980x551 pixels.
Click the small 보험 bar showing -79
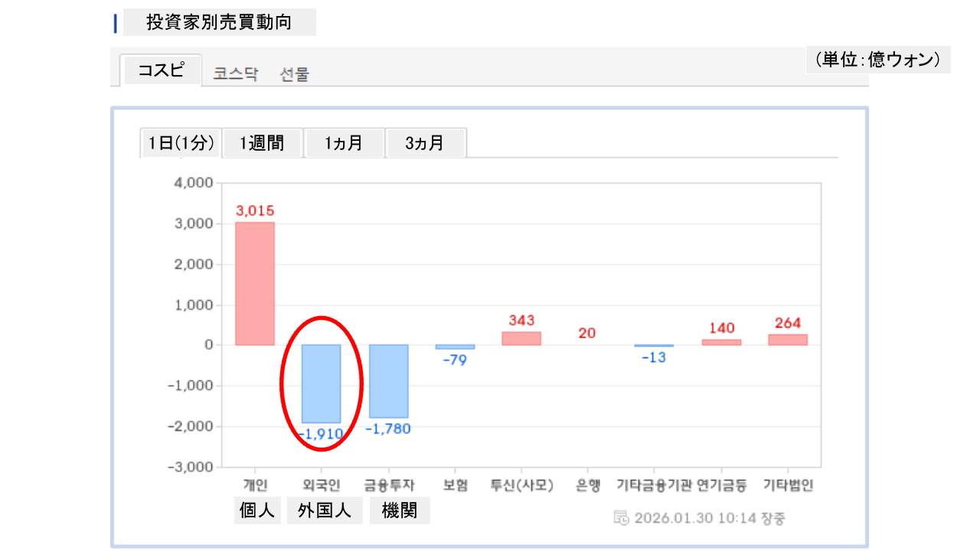(456, 347)
